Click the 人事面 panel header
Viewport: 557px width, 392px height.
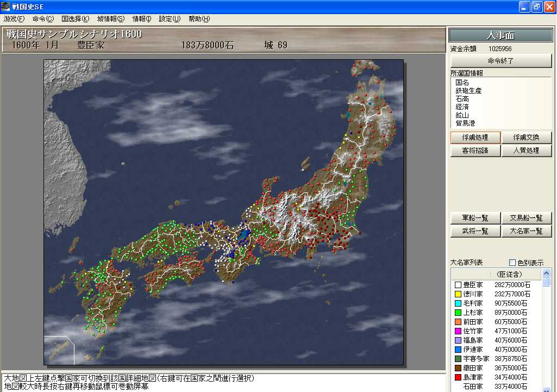pyautogui.click(x=501, y=35)
